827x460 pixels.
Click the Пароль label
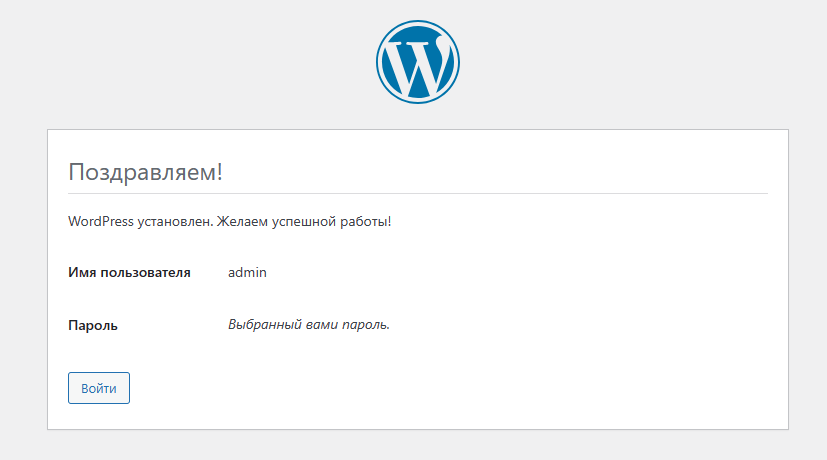coord(93,325)
